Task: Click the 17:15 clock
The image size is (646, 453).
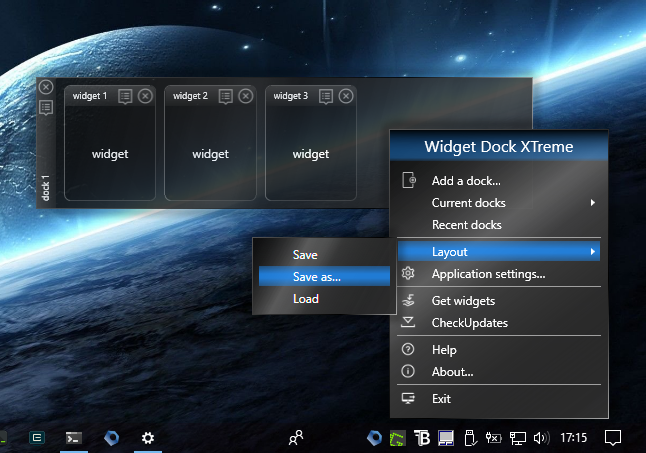Action: 573,438
